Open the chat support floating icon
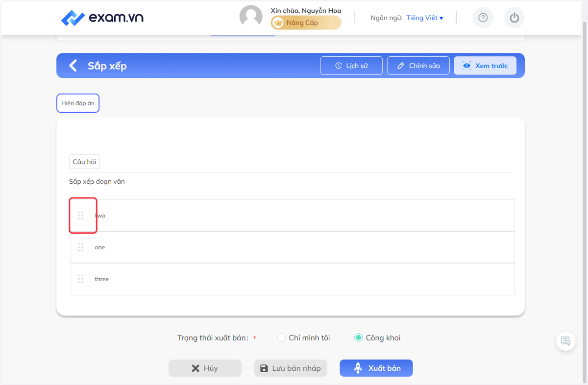This screenshot has width=588, height=385. click(x=566, y=341)
